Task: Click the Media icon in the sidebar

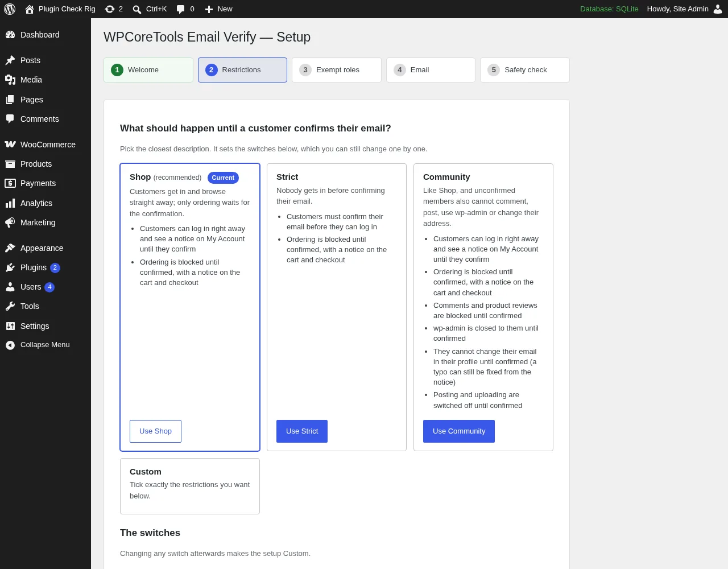Action: click(x=10, y=80)
